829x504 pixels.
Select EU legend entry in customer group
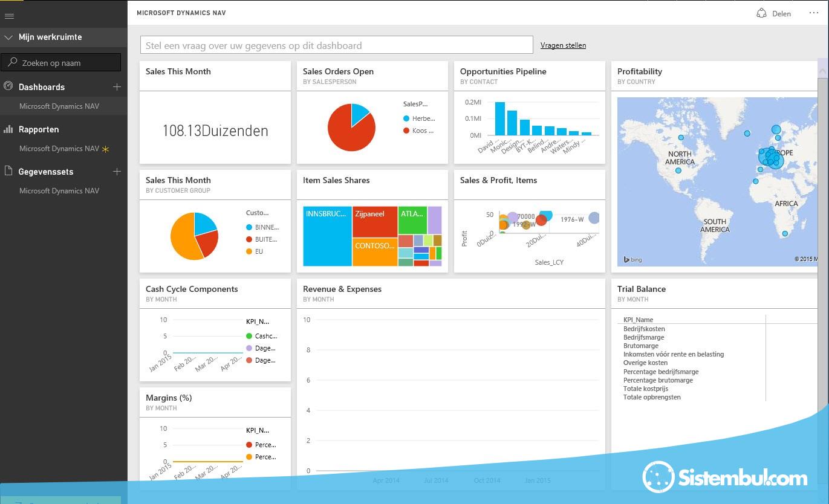coord(255,251)
